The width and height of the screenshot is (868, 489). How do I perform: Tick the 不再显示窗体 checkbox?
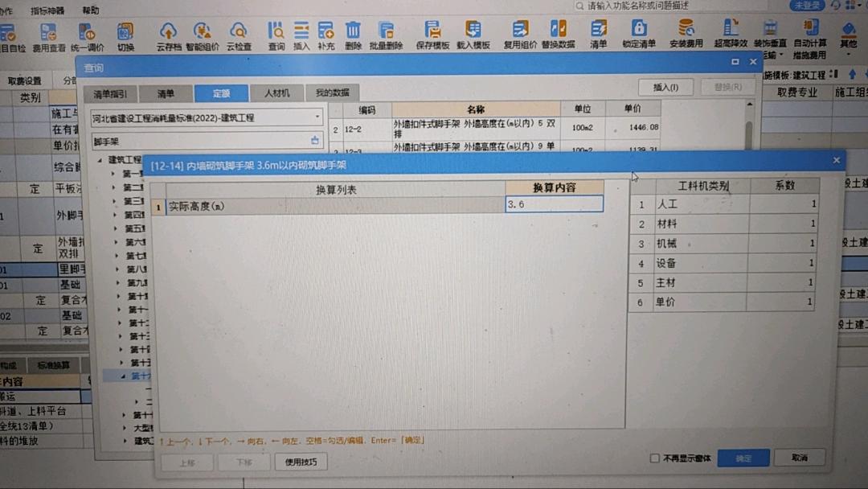[x=655, y=458]
